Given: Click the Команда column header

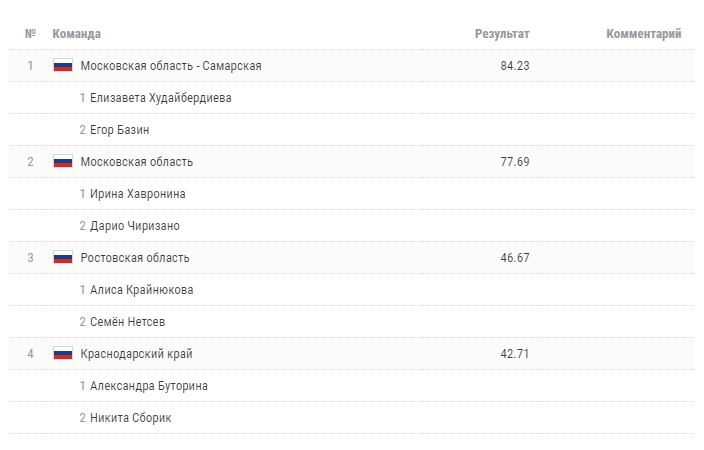Looking at the screenshot, I should point(77,34).
